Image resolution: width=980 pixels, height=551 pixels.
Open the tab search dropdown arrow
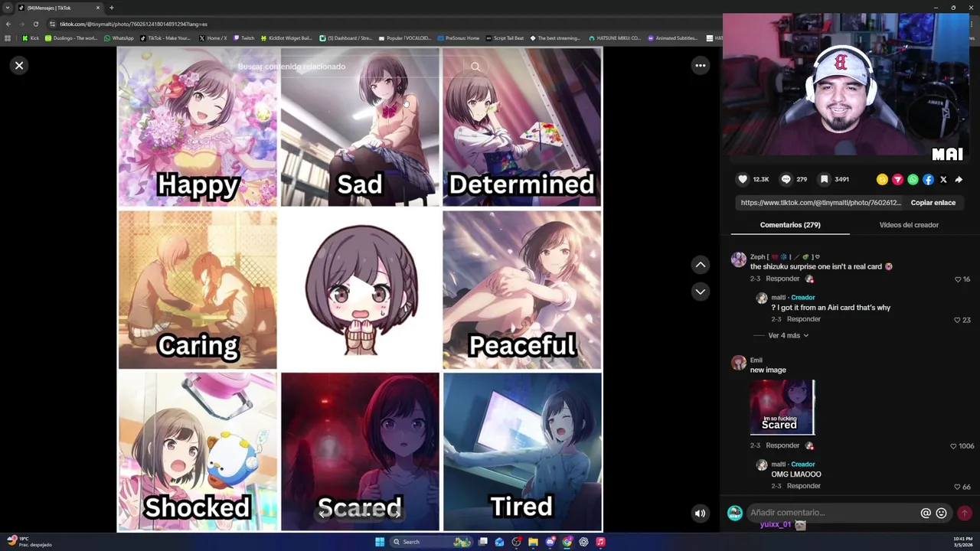tap(8, 8)
